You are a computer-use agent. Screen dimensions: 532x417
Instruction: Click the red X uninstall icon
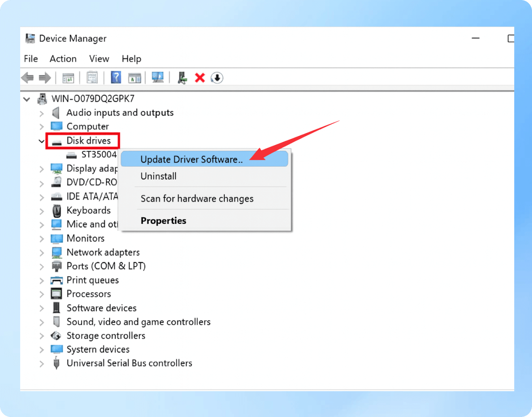200,77
